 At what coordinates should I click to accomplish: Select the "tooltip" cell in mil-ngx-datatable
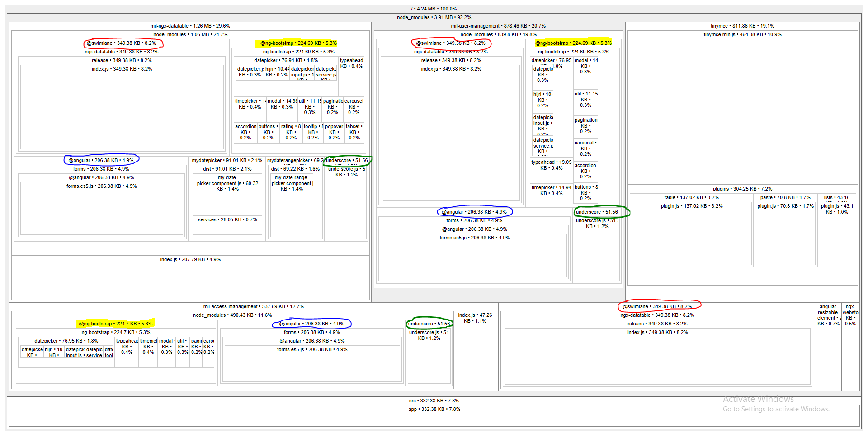click(313, 132)
